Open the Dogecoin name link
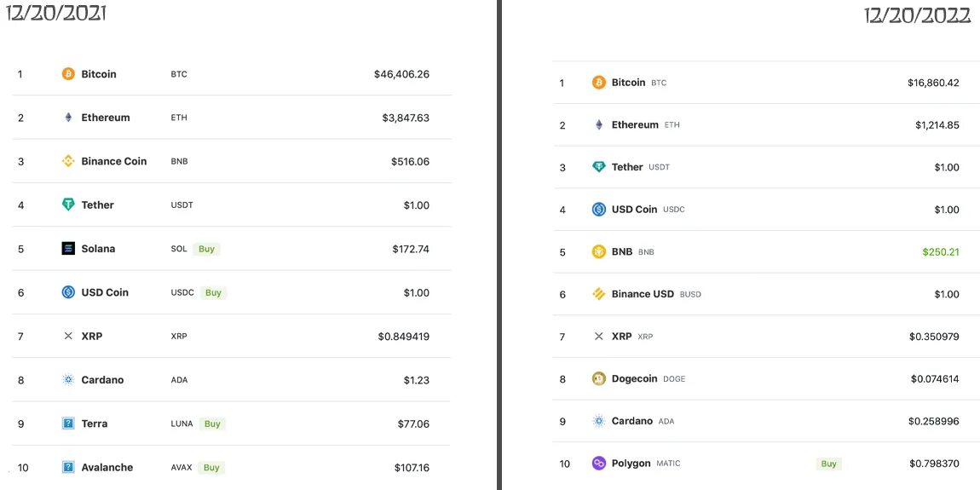The height and width of the screenshot is (490, 980). [x=635, y=378]
